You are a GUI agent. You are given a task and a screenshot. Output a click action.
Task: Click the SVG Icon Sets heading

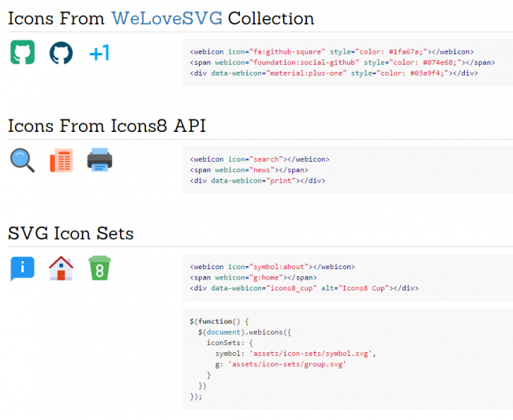(x=71, y=233)
